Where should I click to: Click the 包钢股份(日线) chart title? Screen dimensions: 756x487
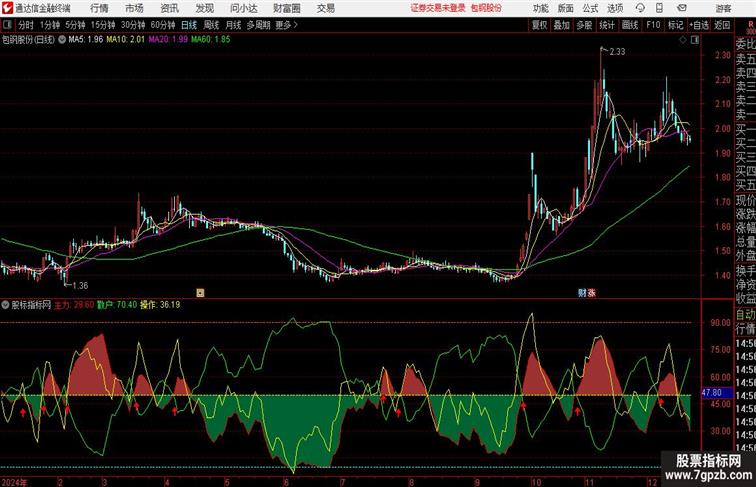tap(28, 40)
